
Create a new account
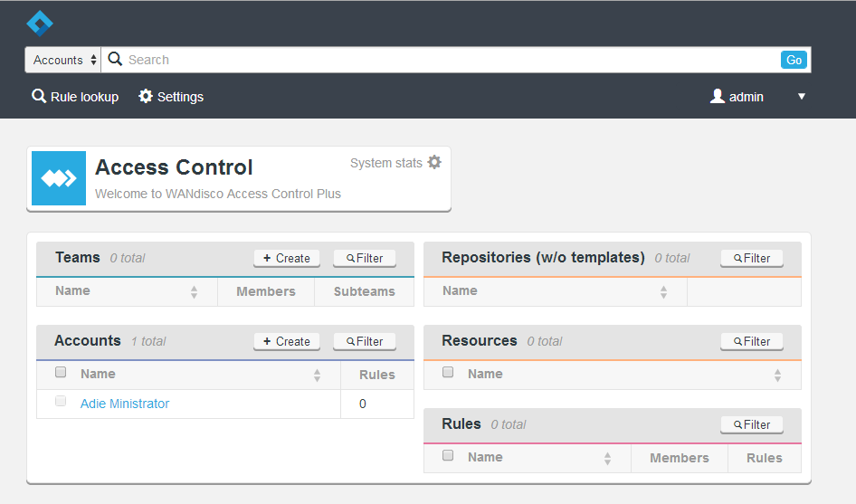coord(287,341)
